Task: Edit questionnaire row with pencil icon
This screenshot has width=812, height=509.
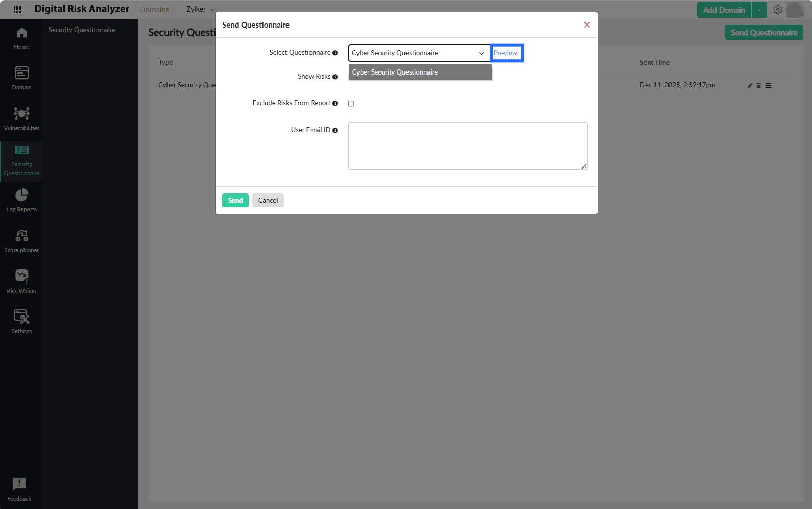Action: [x=750, y=86]
